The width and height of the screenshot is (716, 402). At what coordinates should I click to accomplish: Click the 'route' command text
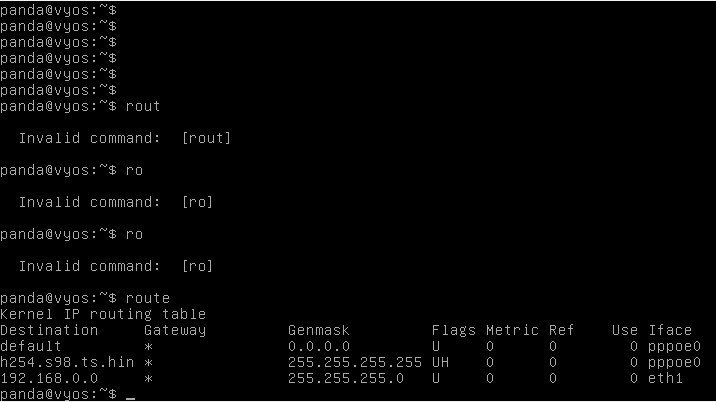coord(147,298)
